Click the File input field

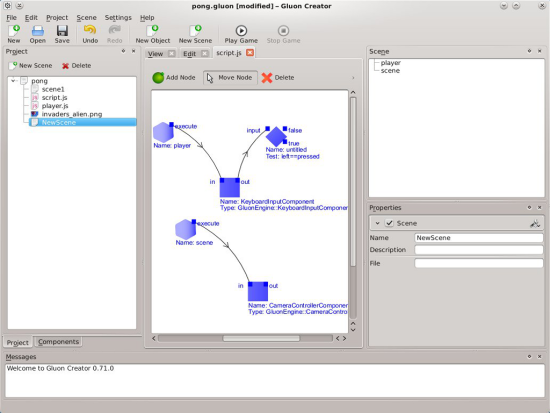point(479,263)
